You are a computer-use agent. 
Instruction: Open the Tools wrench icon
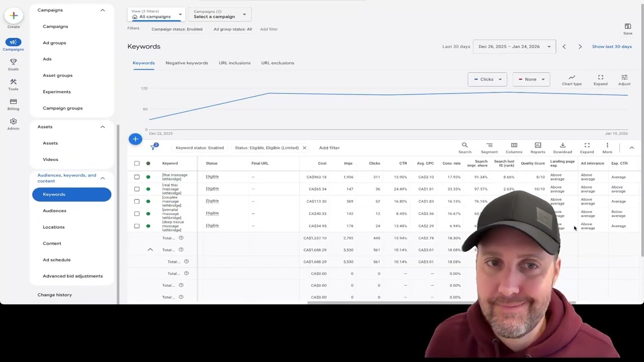(14, 81)
